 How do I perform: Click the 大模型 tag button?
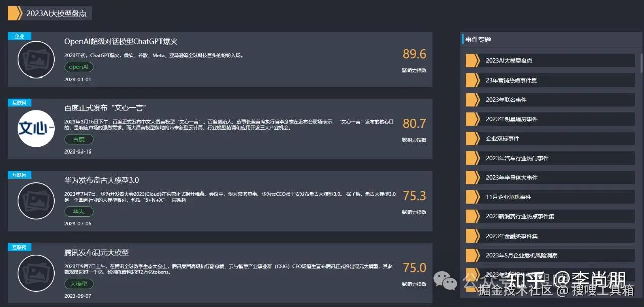pyautogui.click(x=79, y=284)
